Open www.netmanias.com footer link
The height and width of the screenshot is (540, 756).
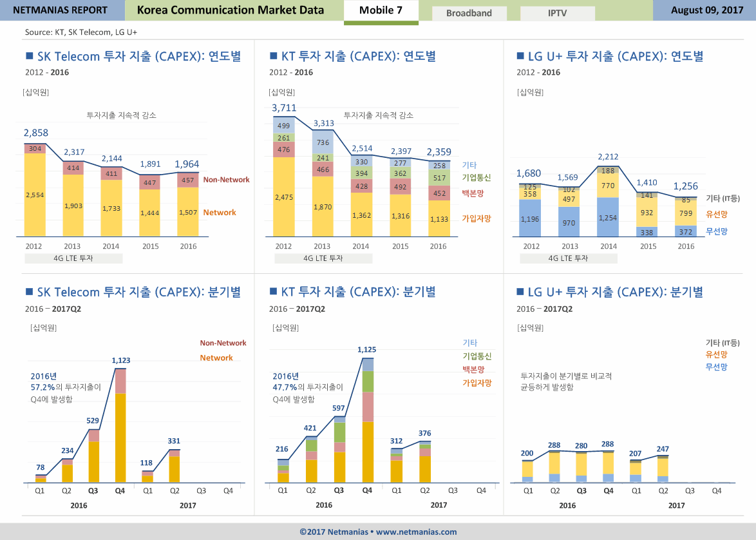click(x=416, y=532)
